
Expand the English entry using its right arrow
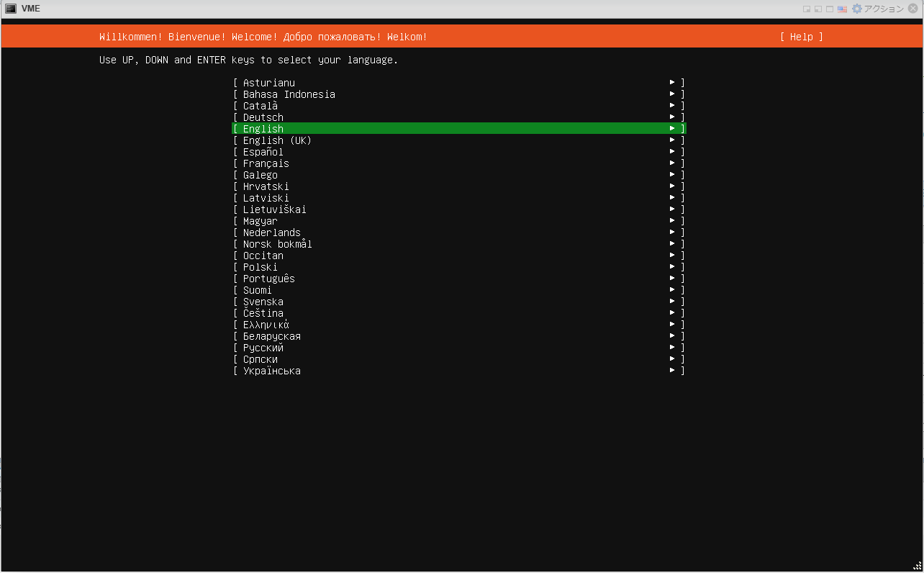point(671,128)
